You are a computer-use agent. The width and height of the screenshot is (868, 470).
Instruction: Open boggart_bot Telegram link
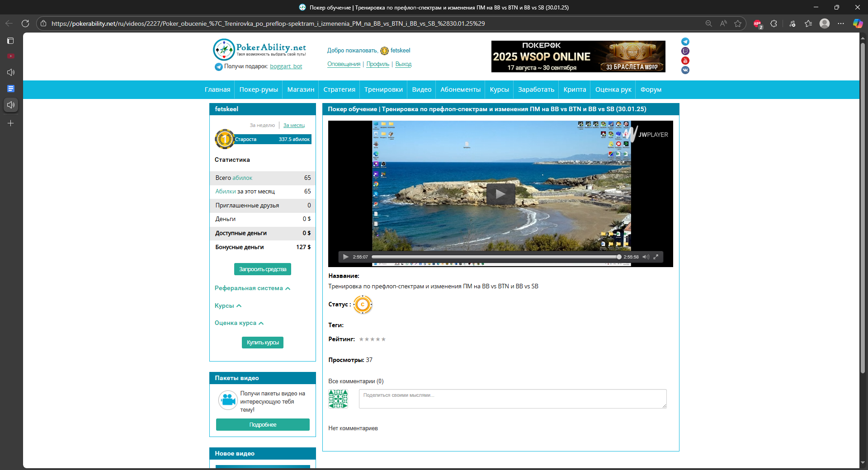(x=286, y=66)
